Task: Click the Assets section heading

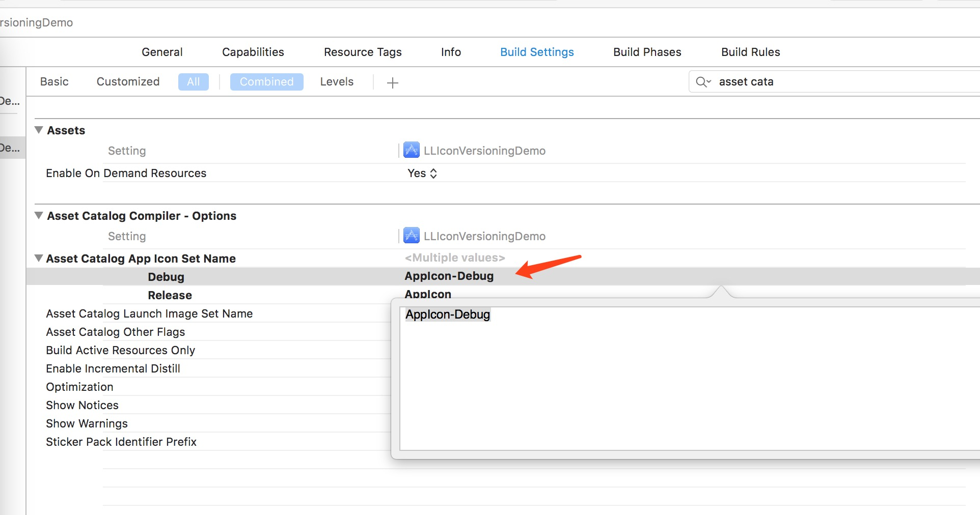Action: click(66, 130)
